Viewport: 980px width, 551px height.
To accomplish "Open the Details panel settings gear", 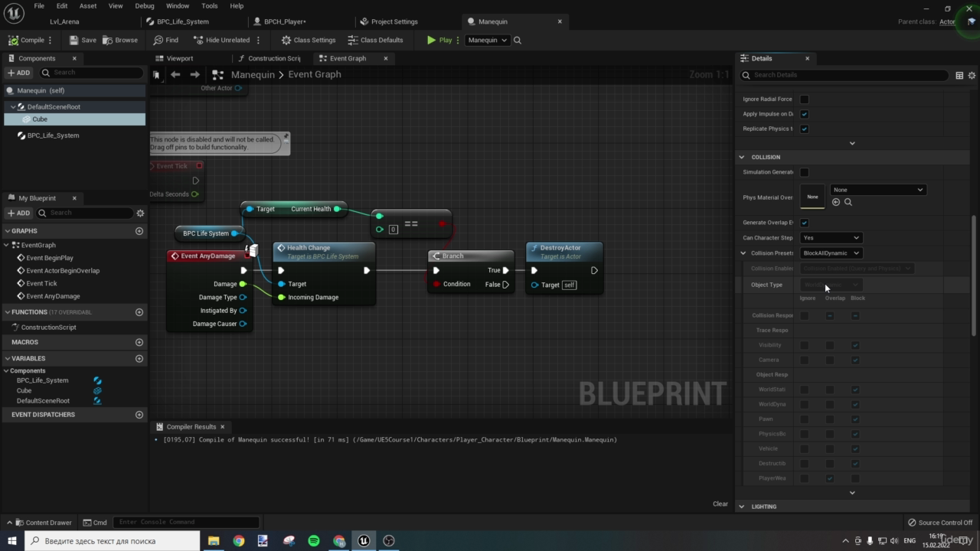I will point(972,75).
